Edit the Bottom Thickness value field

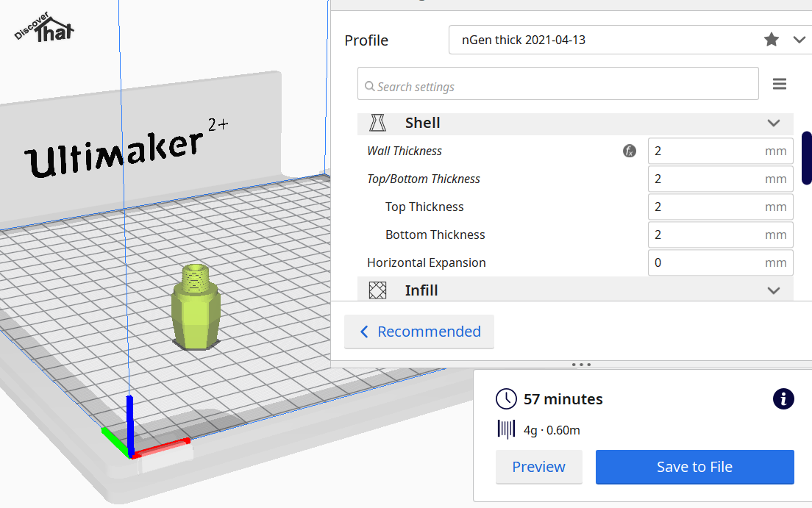720,235
